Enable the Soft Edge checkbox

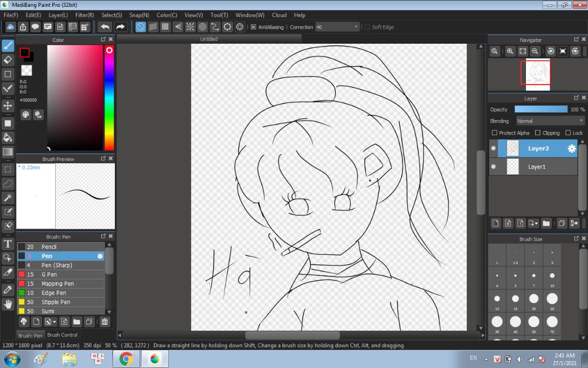367,27
